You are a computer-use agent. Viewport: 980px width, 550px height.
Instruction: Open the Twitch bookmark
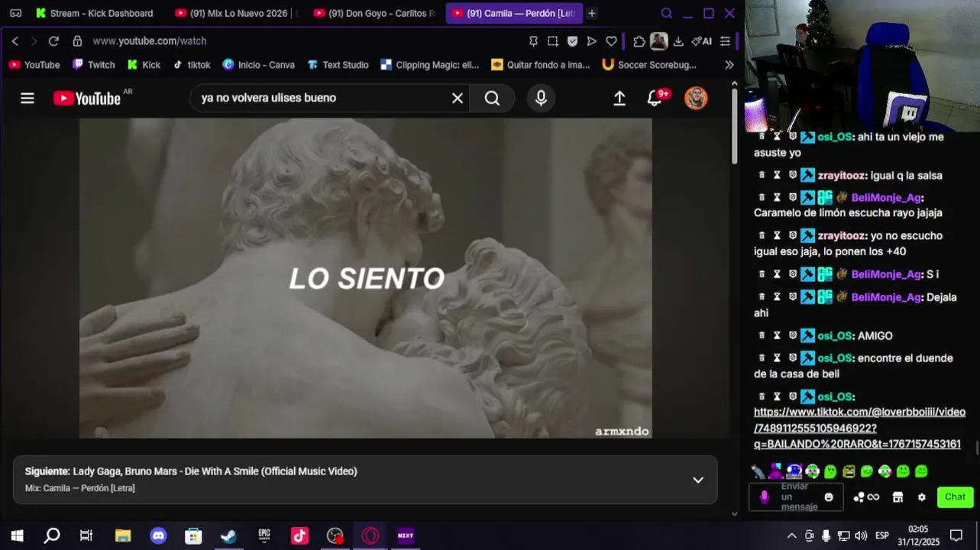point(94,65)
